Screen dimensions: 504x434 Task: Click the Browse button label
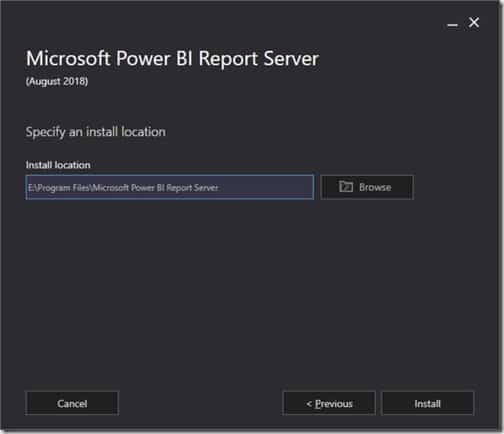pyautogui.click(x=375, y=187)
